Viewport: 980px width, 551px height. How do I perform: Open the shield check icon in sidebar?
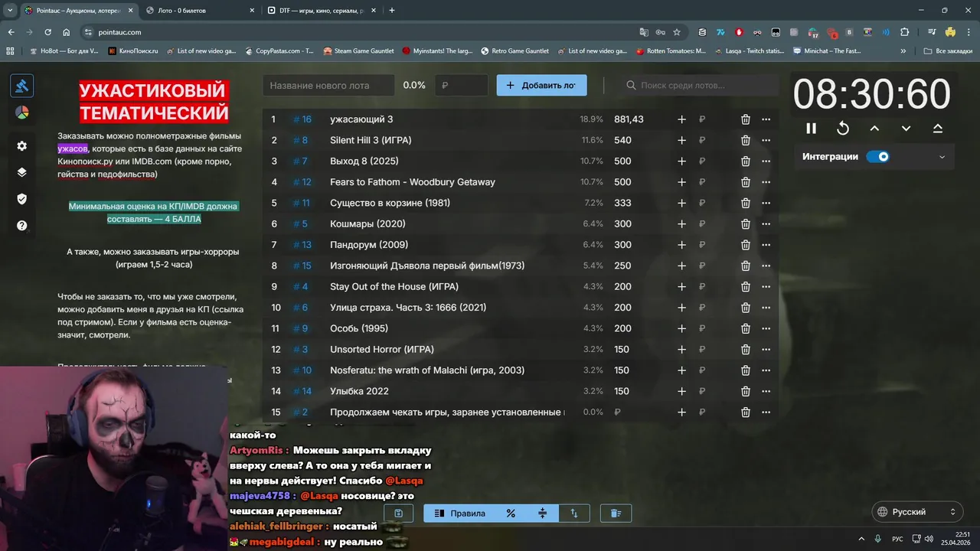click(21, 199)
